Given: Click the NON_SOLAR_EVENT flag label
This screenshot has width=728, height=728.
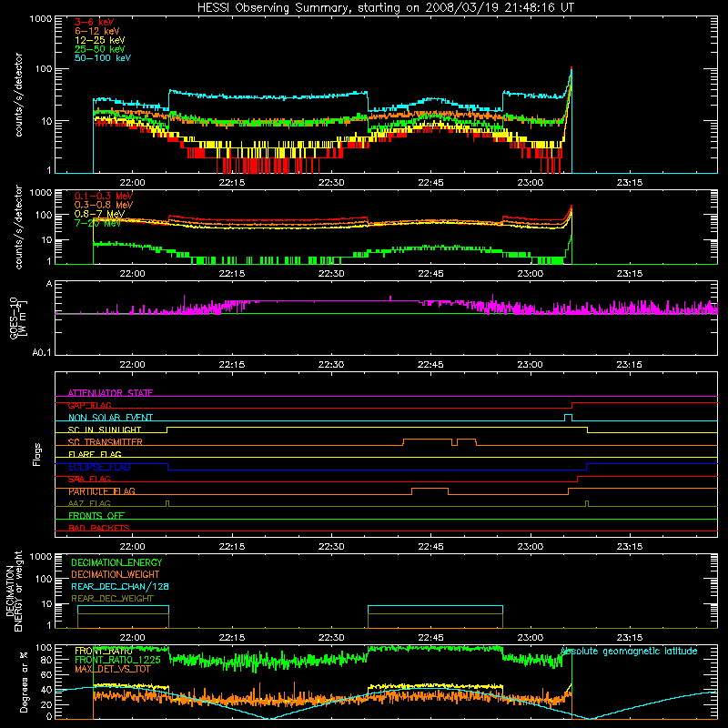Looking at the screenshot, I should tap(110, 418).
